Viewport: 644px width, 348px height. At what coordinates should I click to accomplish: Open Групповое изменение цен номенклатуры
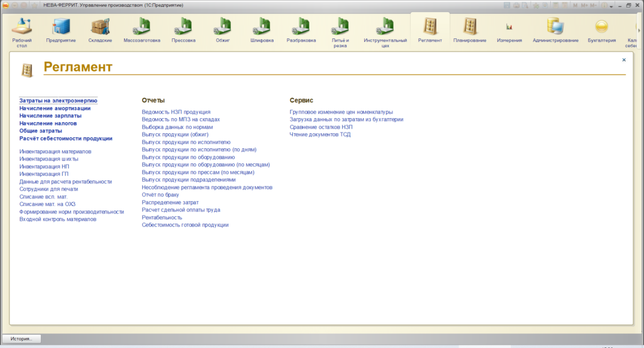point(341,112)
